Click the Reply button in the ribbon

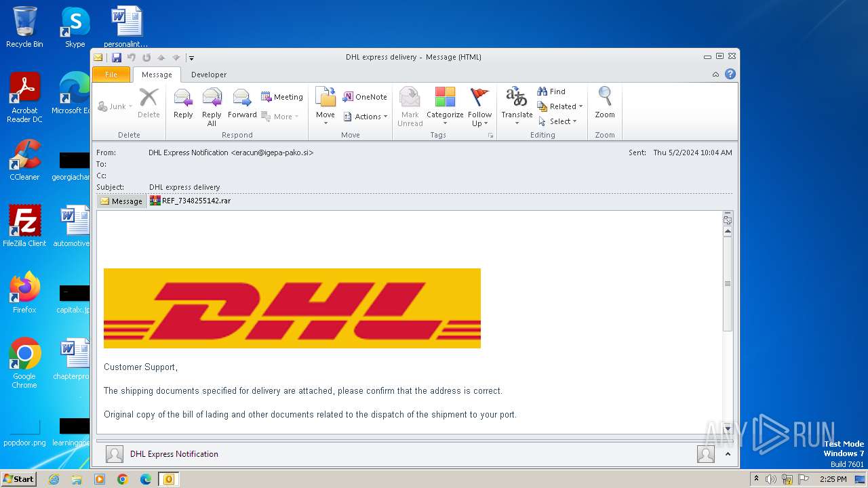(183, 105)
